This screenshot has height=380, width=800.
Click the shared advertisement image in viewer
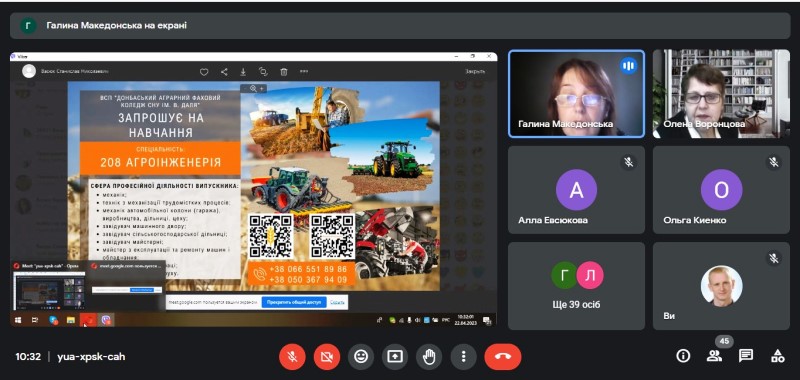coord(254,186)
